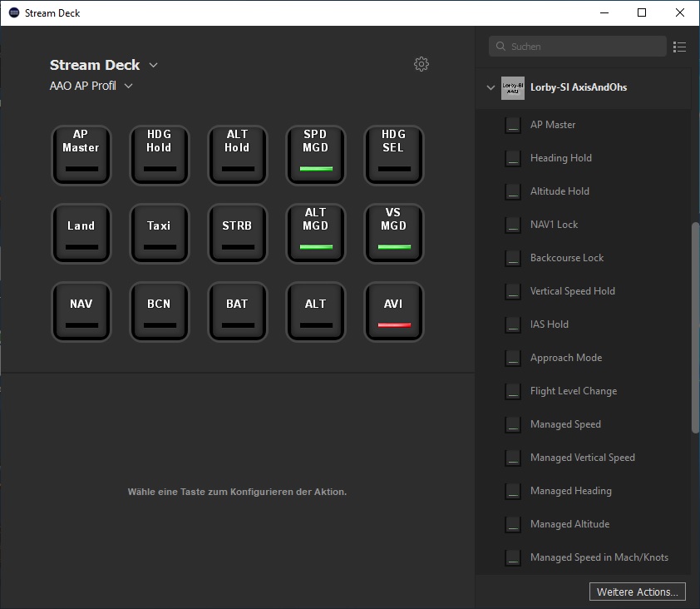The height and width of the screenshot is (609, 700).
Task: Choose the Approach Mode action
Action: (x=565, y=358)
